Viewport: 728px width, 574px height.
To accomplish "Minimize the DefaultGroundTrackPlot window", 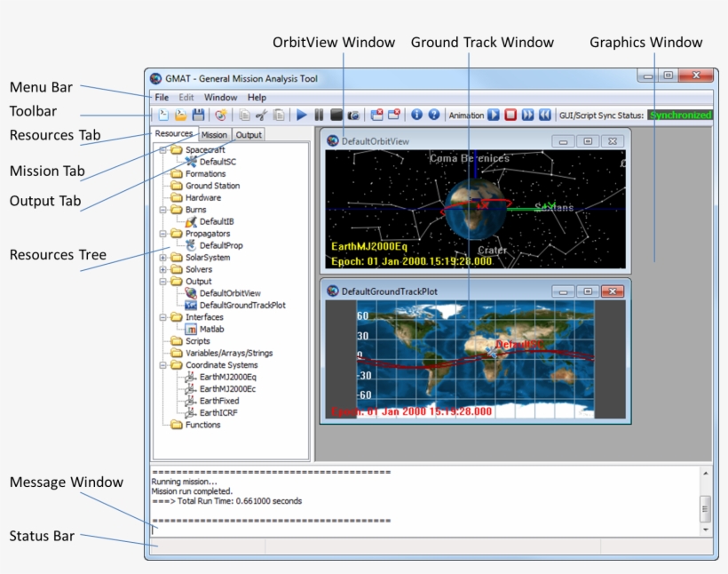I will (563, 291).
